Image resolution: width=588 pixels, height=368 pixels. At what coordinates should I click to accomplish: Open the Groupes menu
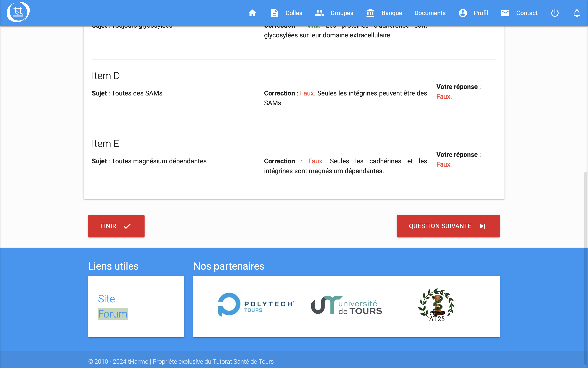342,13
